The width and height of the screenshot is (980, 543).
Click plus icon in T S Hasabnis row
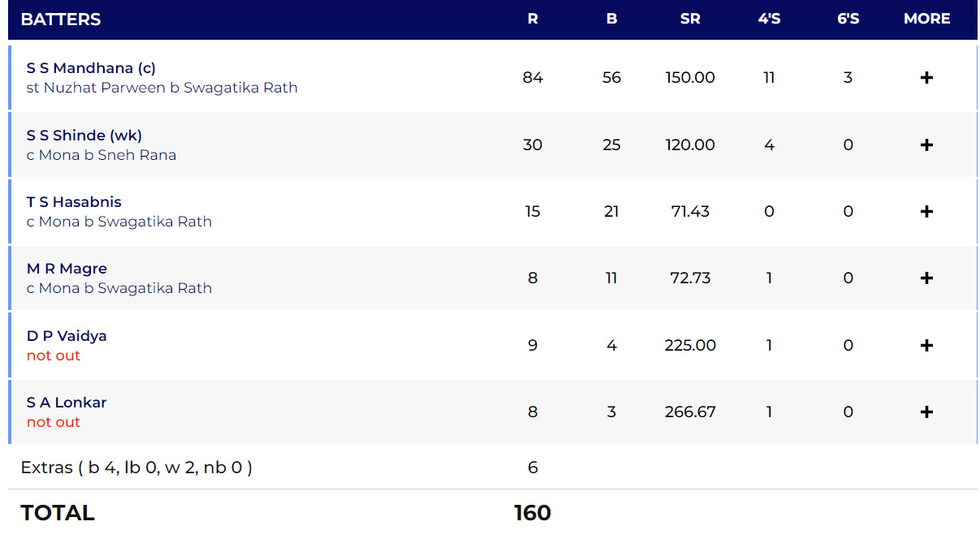tap(926, 212)
